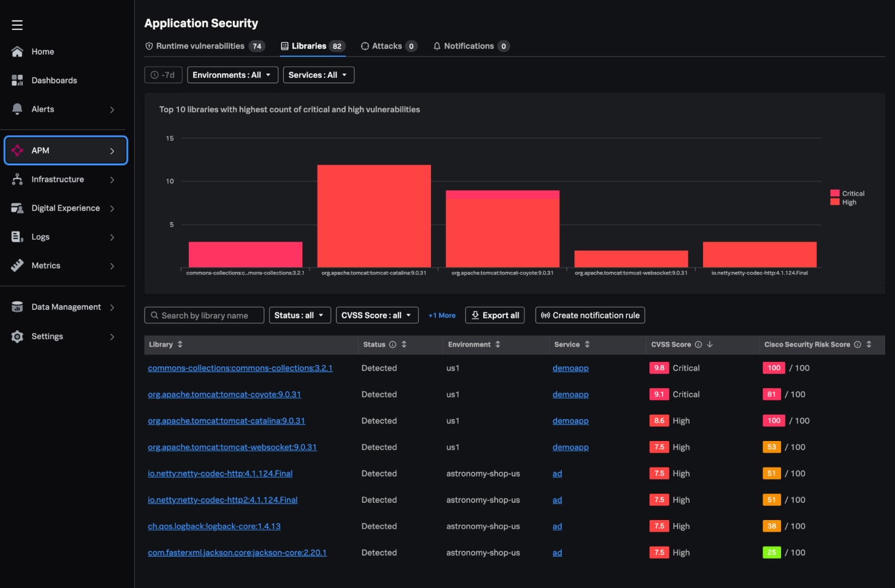The height and width of the screenshot is (588, 895).
Task: Switch to the Attacks tab
Action: [x=389, y=46]
